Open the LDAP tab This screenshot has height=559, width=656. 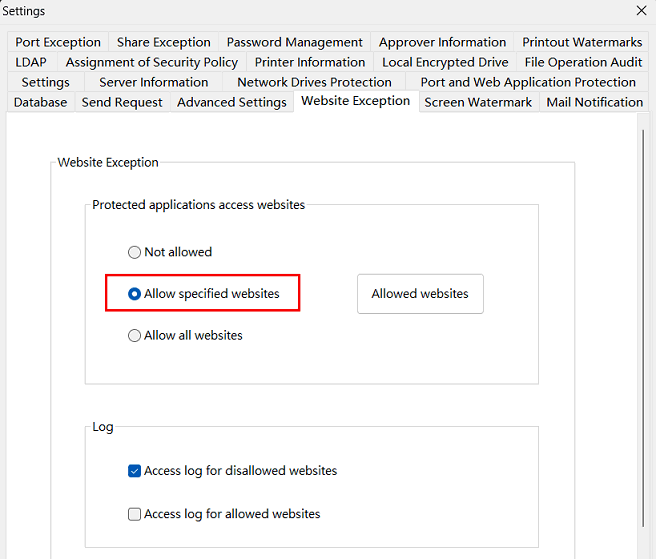(x=31, y=62)
